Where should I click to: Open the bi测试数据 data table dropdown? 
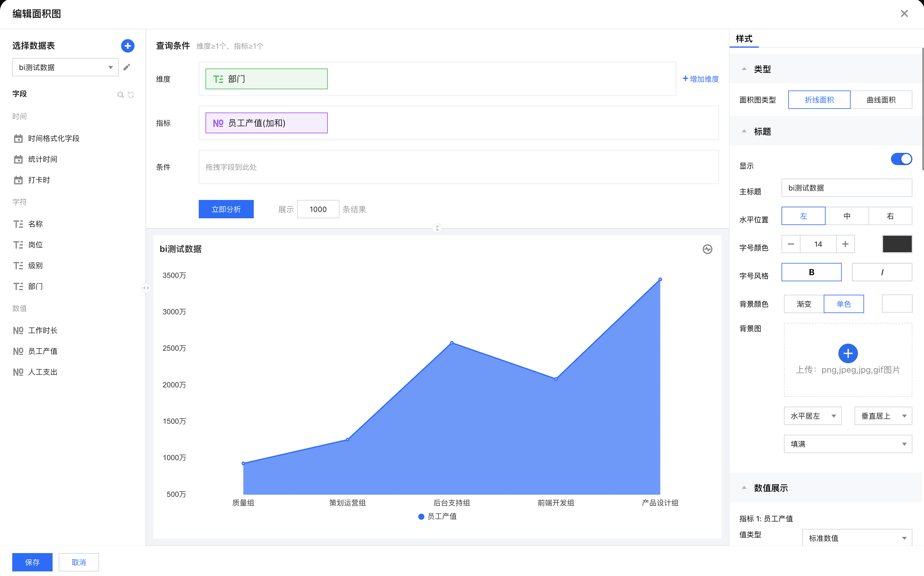[x=65, y=68]
